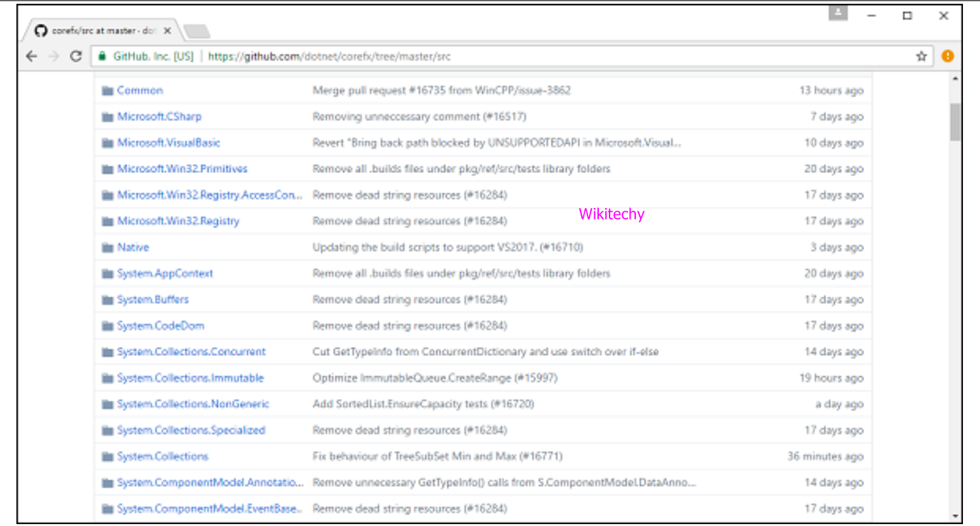Viewport: 980px width, 526px height.
Task: Bookmark page with the star icon
Action: pyautogui.click(x=921, y=56)
